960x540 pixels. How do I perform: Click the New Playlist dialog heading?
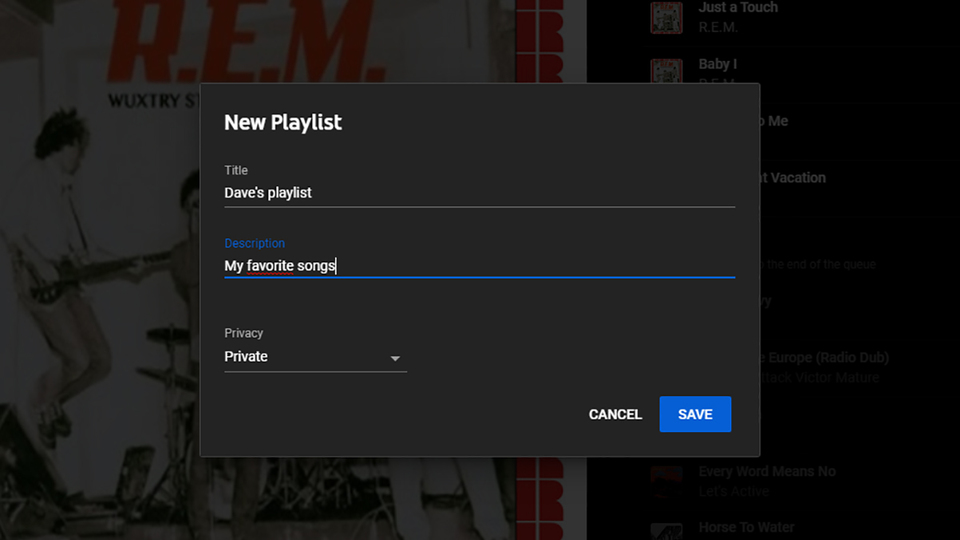[x=283, y=122]
